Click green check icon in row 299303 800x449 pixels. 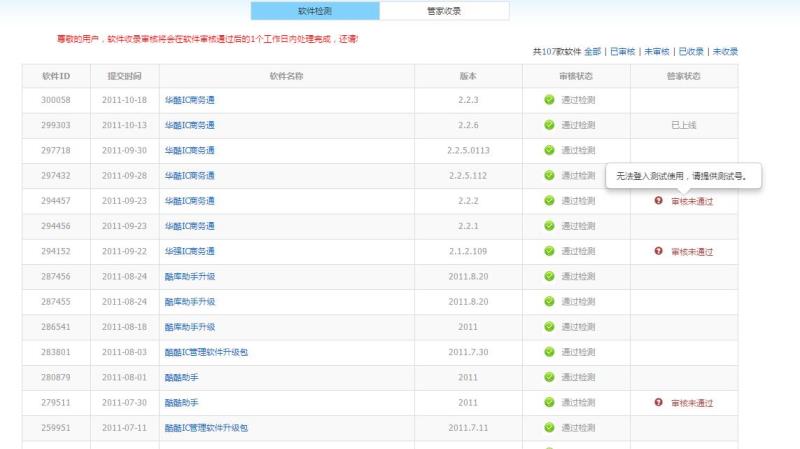549,125
